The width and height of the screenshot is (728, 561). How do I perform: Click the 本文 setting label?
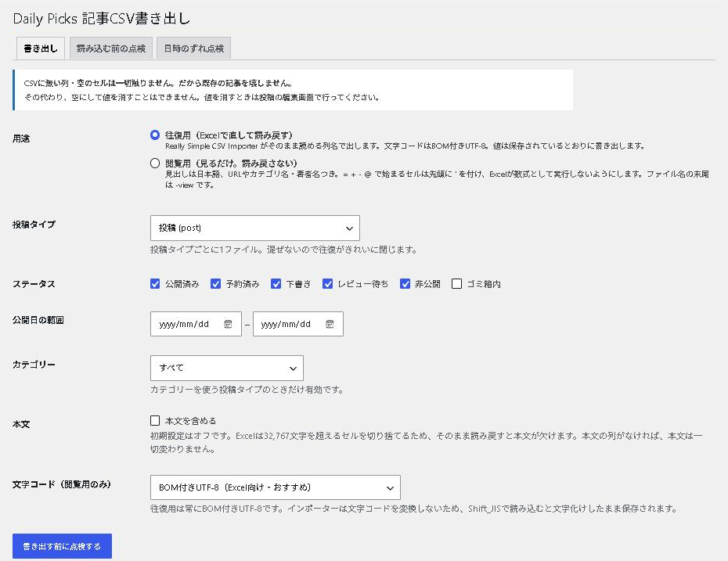[x=21, y=424]
